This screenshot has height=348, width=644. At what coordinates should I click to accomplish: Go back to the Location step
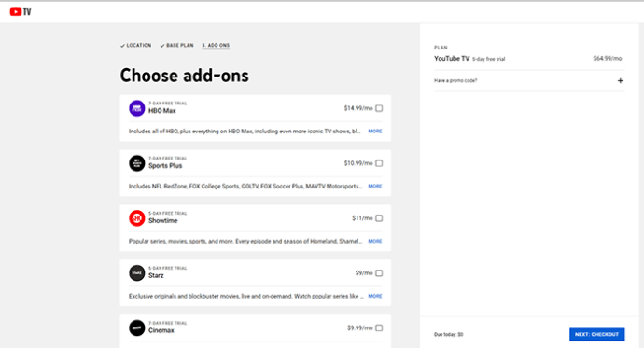(136, 45)
